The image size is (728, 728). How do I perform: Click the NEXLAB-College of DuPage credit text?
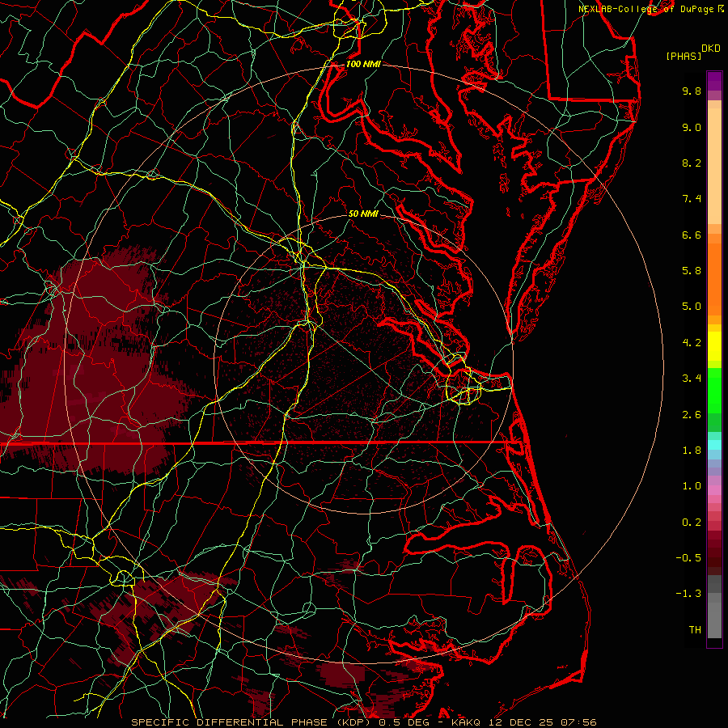coord(646,9)
